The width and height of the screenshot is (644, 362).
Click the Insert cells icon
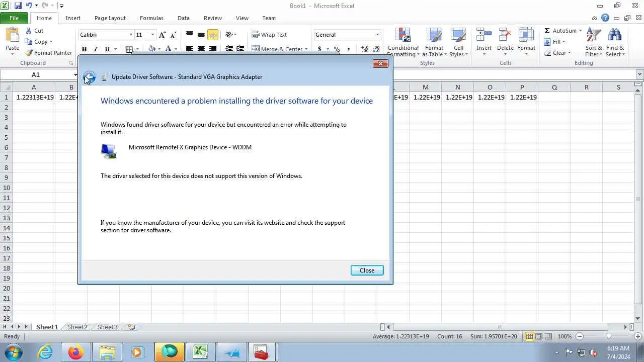coord(484,35)
